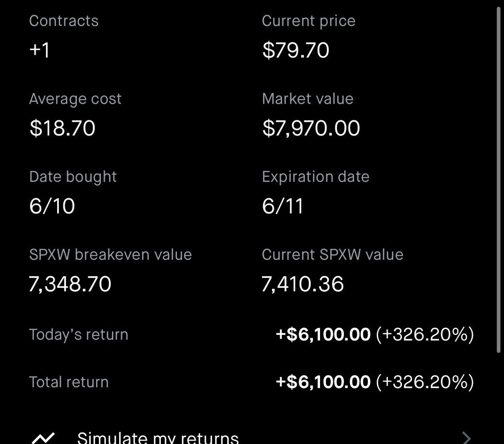Open the Simulate my returns chevron arrow
504x444 pixels.
466,438
